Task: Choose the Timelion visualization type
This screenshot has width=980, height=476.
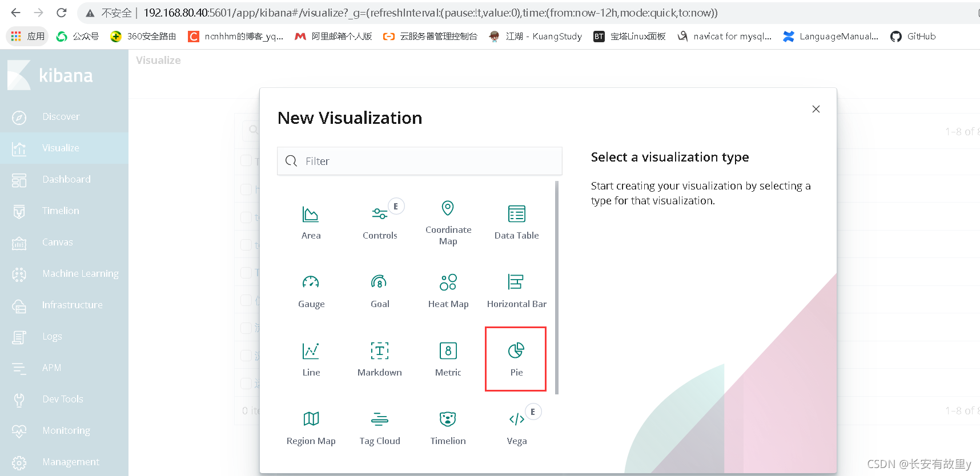Action: click(448, 428)
